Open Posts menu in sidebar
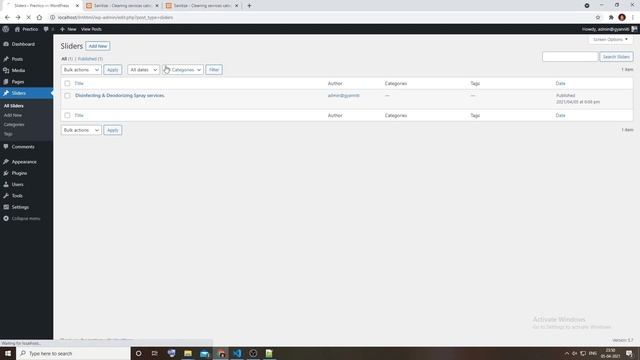 tap(17, 59)
